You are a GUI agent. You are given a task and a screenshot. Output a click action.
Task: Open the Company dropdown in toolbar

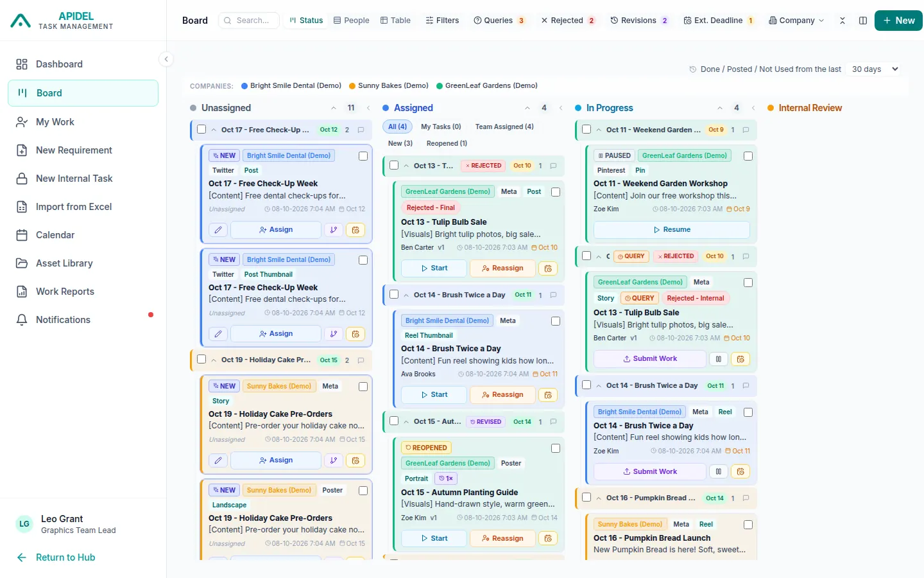pos(796,21)
